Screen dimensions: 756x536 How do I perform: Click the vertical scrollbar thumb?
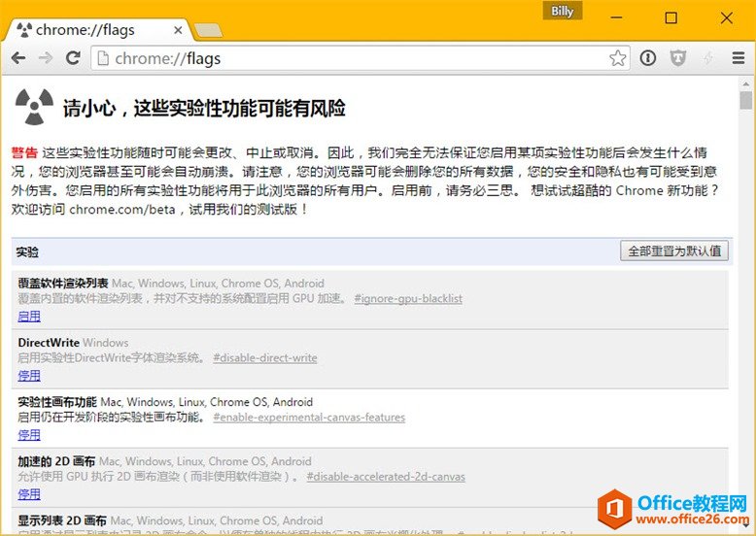(746, 100)
